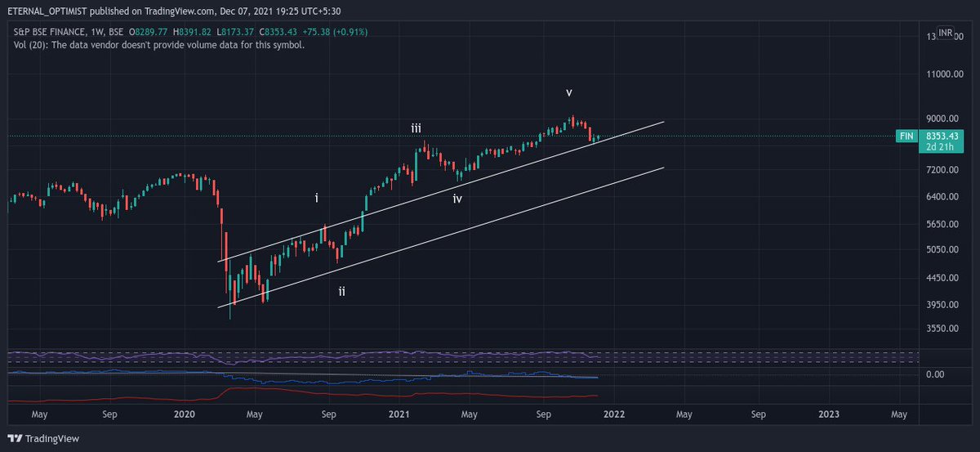Click the INR currency badge
This screenshot has width=980, height=452.
click(x=945, y=33)
